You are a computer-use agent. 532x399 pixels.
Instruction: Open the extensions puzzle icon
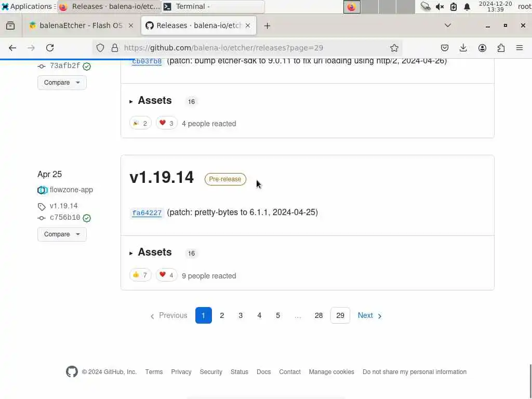pyautogui.click(x=501, y=48)
